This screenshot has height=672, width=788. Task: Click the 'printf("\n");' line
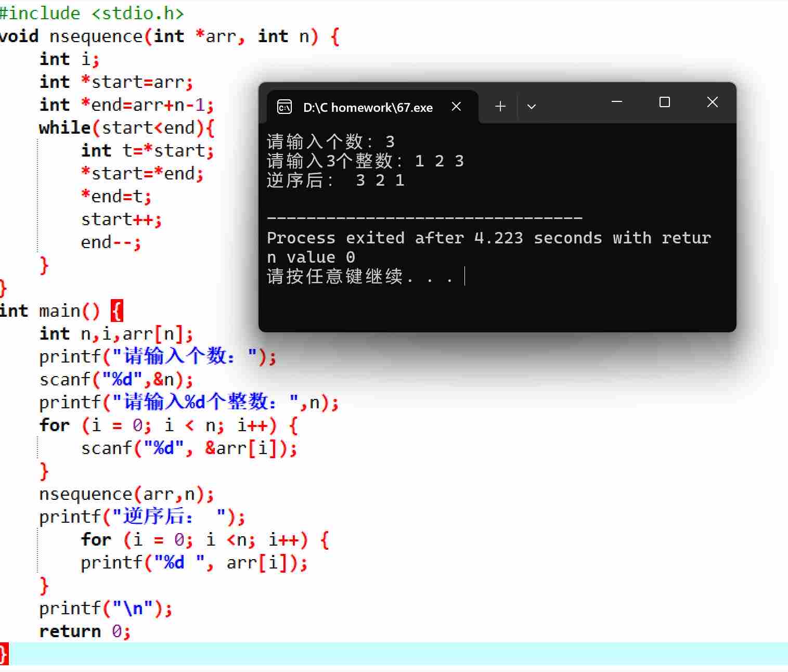click(106, 608)
